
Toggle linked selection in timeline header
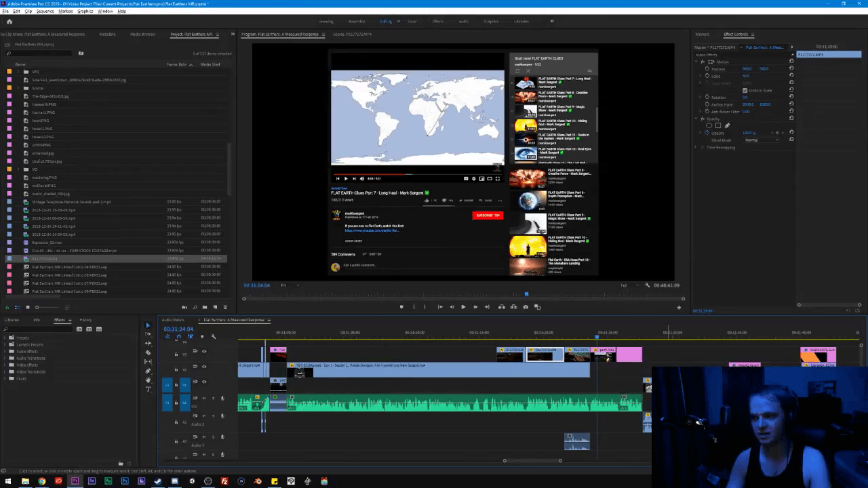[190, 337]
